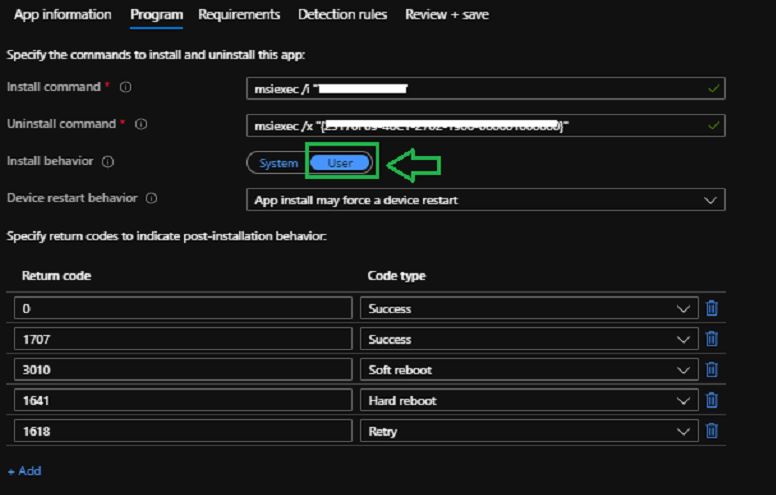Go to Detection rules tab

[x=342, y=15]
